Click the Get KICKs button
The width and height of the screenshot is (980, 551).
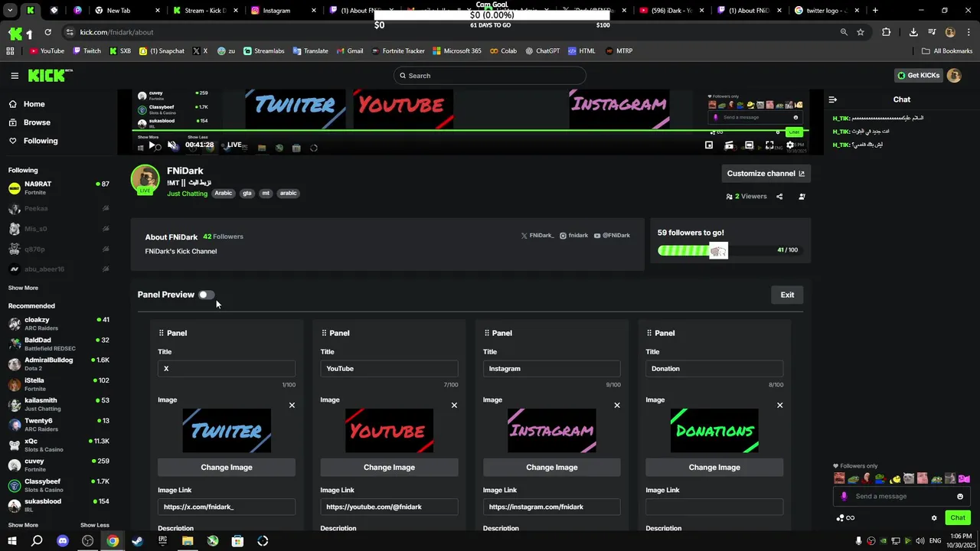918,75
